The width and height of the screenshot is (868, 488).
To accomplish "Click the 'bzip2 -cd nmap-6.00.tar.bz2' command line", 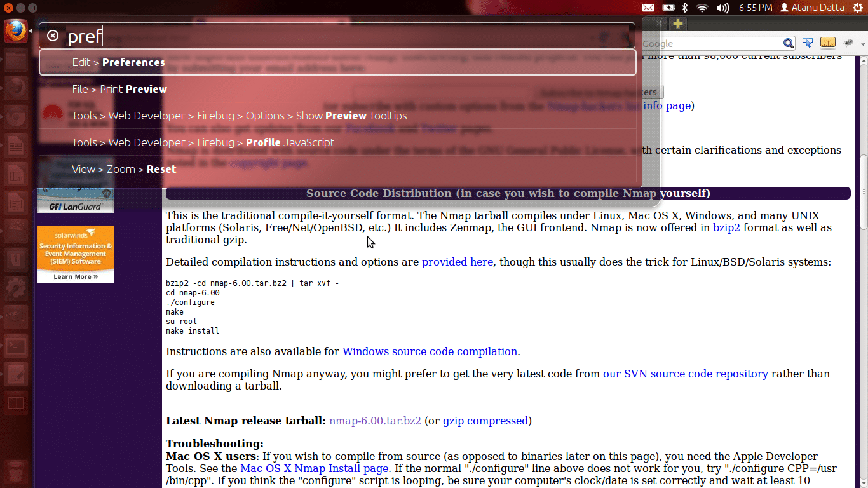I will pyautogui.click(x=252, y=283).
